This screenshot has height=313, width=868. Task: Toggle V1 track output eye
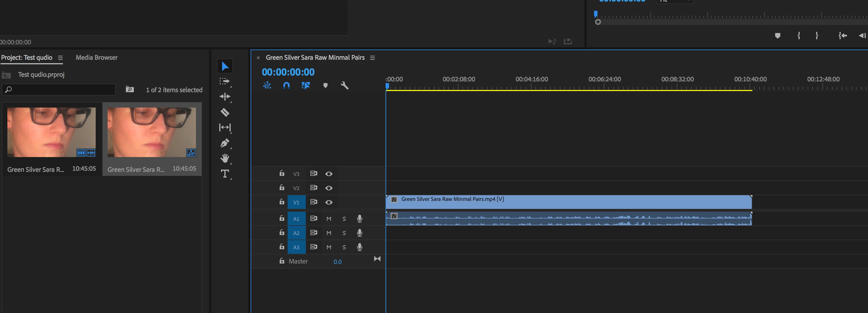pyautogui.click(x=329, y=202)
